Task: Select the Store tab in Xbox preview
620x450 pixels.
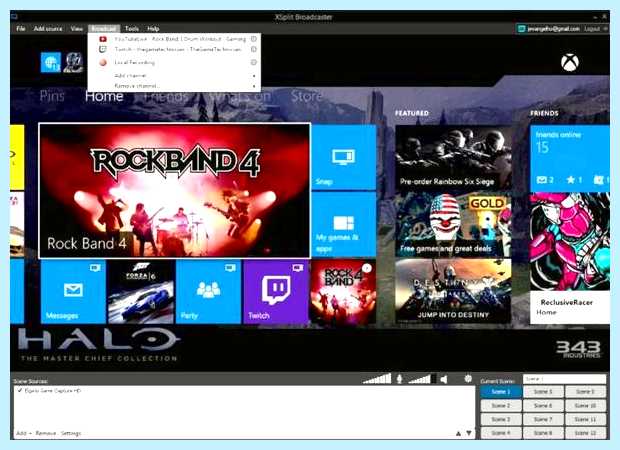Action: click(306, 96)
